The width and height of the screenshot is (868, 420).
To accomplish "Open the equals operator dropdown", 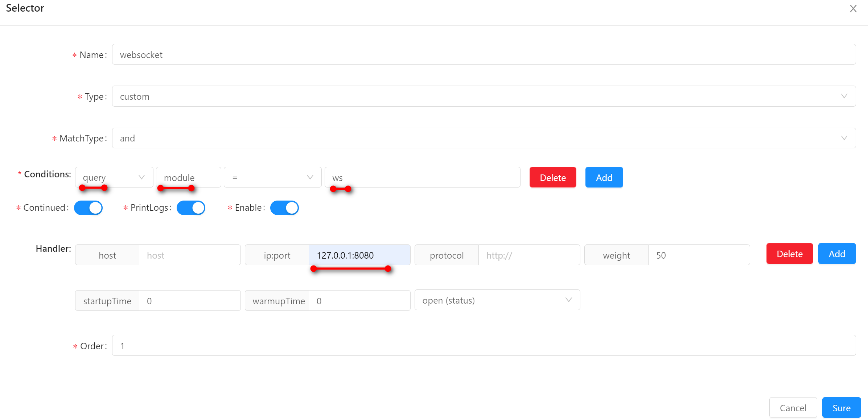I will pos(272,177).
